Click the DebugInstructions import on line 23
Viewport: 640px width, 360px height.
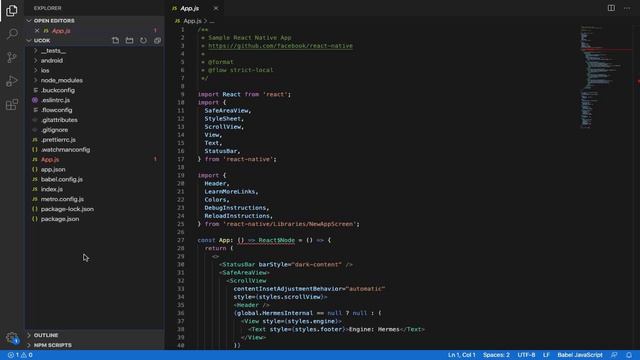tap(235, 208)
